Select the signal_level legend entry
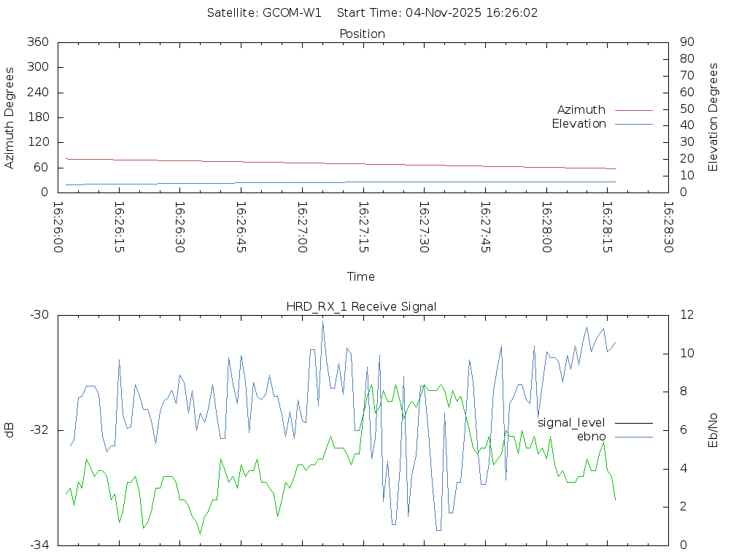The image size is (747, 560). coord(571,422)
